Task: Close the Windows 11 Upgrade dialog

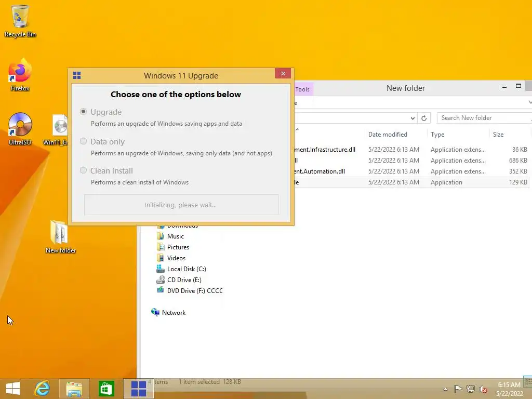Action: [283, 73]
